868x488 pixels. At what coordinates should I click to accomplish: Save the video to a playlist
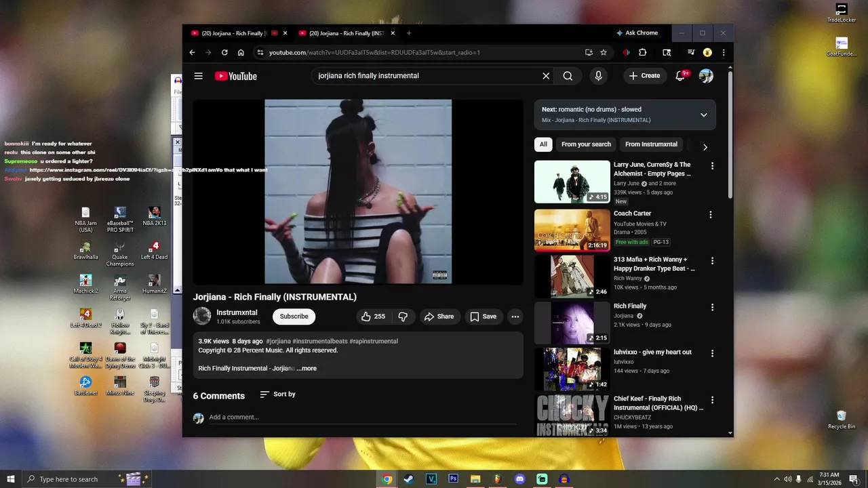tap(484, 317)
